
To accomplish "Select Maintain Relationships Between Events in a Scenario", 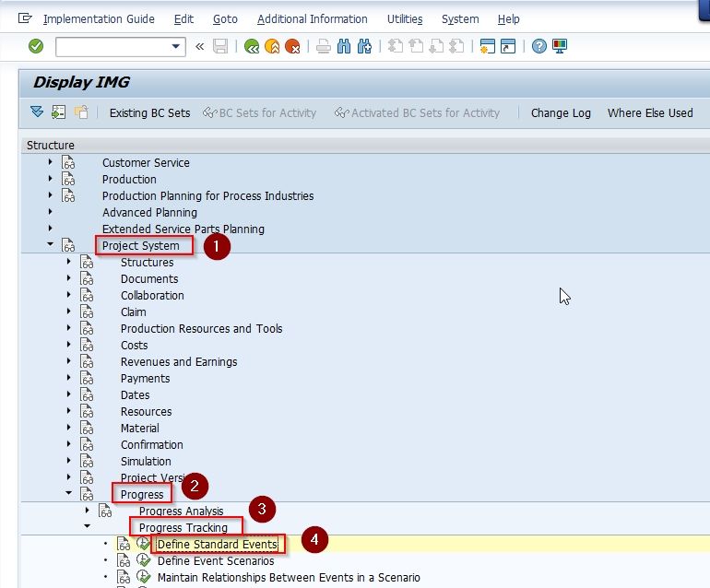I will click(x=289, y=578).
